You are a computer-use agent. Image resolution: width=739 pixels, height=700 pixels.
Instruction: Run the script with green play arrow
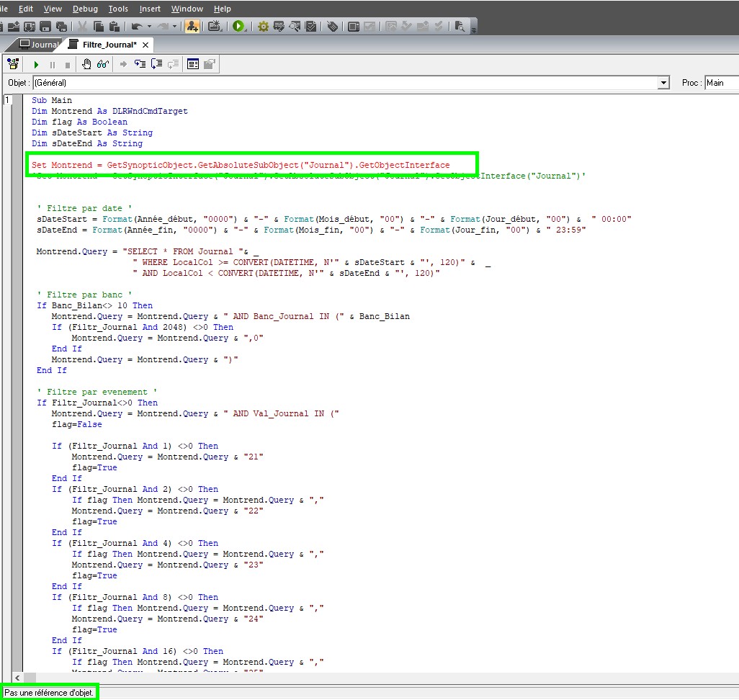click(36, 64)
